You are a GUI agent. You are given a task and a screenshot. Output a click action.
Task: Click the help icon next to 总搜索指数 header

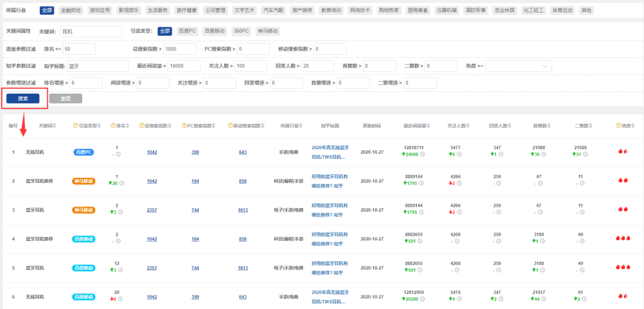tap(142, 126)
